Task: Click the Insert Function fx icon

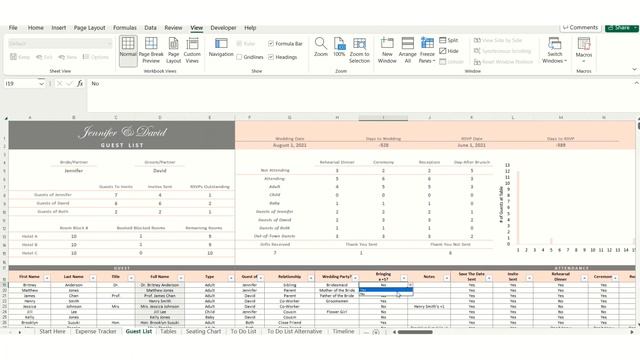Action: [80, 83]
